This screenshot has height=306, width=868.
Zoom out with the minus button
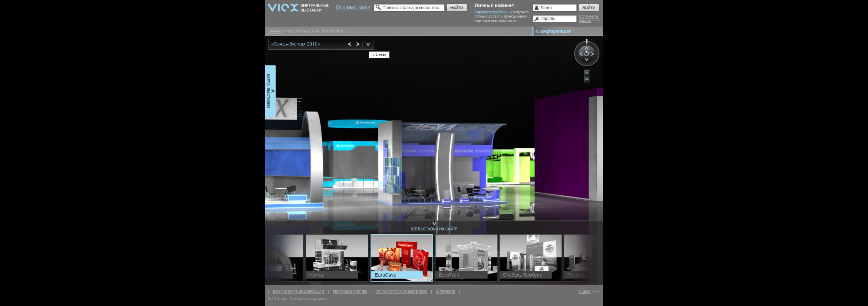587,79
